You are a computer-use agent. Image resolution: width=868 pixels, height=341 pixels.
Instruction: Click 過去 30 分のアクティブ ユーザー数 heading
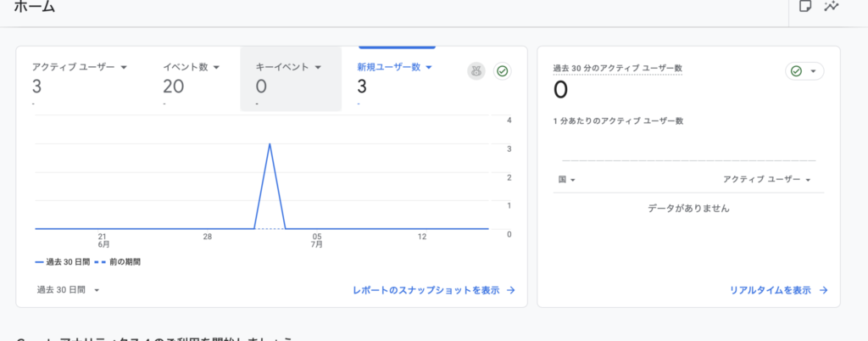[618, 68]
